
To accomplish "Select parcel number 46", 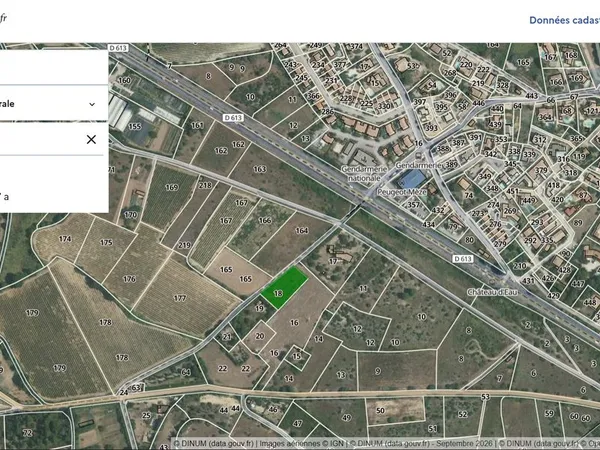I will coord(273,409).
